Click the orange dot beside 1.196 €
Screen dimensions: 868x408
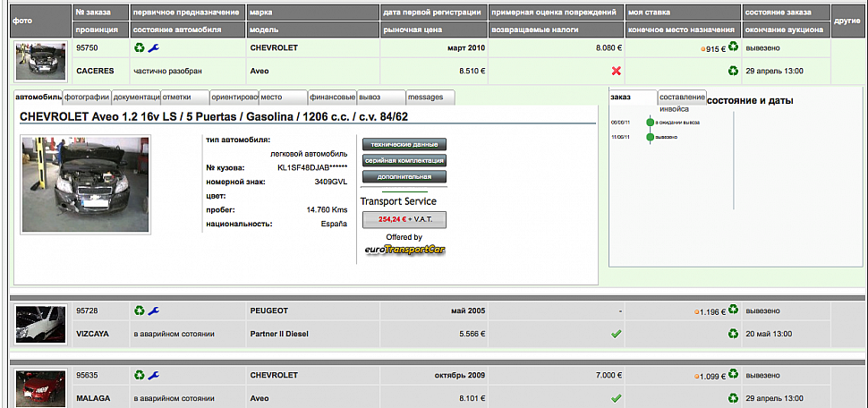point(697,312)
